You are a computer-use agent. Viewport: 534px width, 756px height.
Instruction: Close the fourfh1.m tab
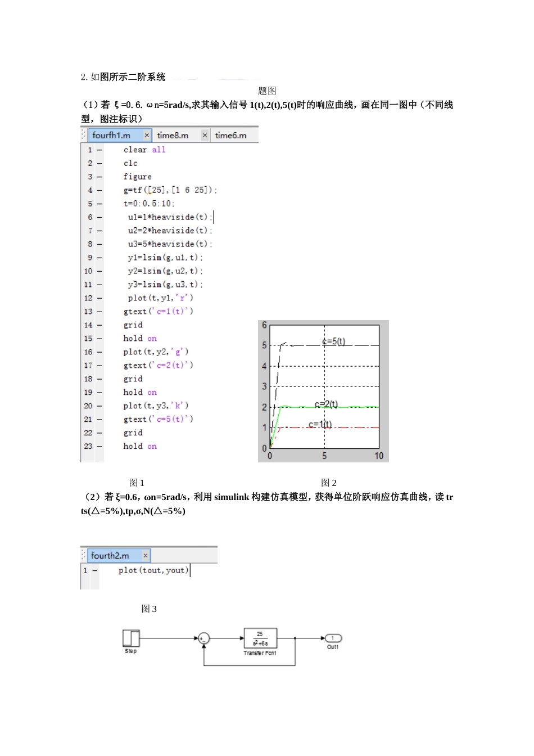click(x=147, y=135)
